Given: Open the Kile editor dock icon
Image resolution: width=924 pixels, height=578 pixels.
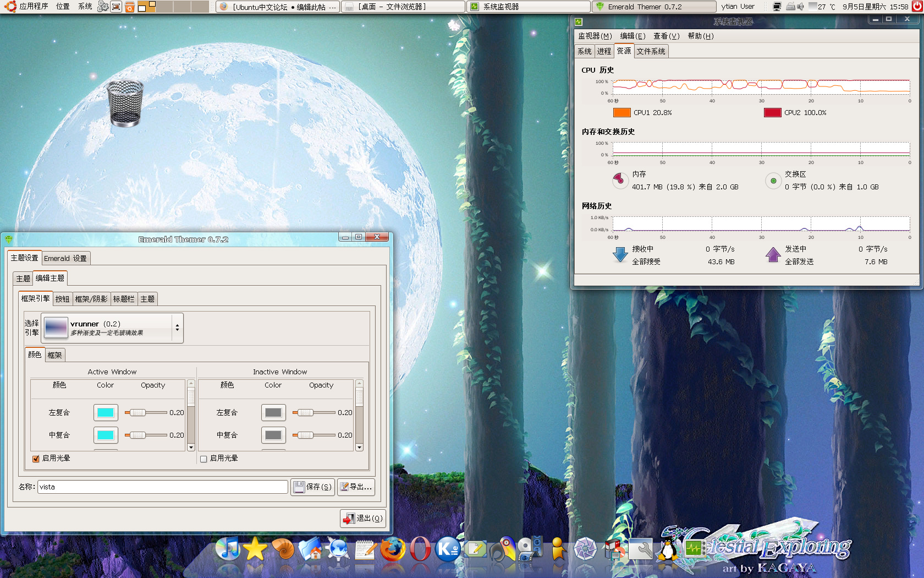Looking at the screenshot, I should pos(448,548).
